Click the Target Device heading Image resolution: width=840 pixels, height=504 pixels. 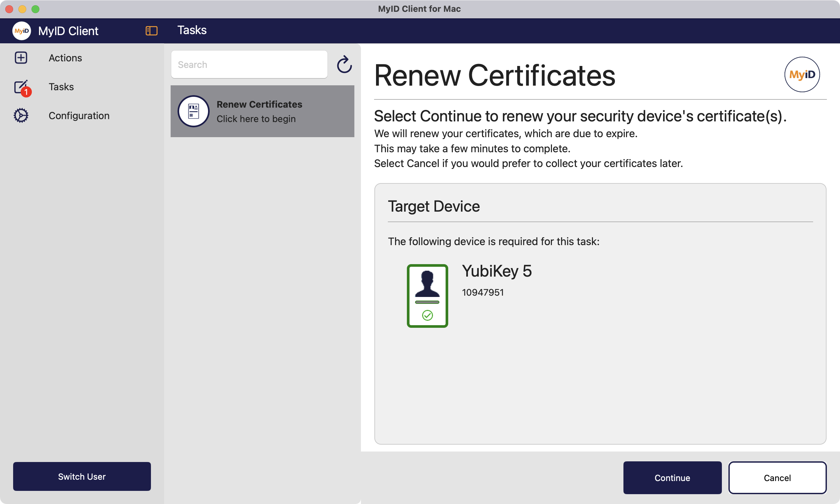pyautogui.click(x=433, y=206)
